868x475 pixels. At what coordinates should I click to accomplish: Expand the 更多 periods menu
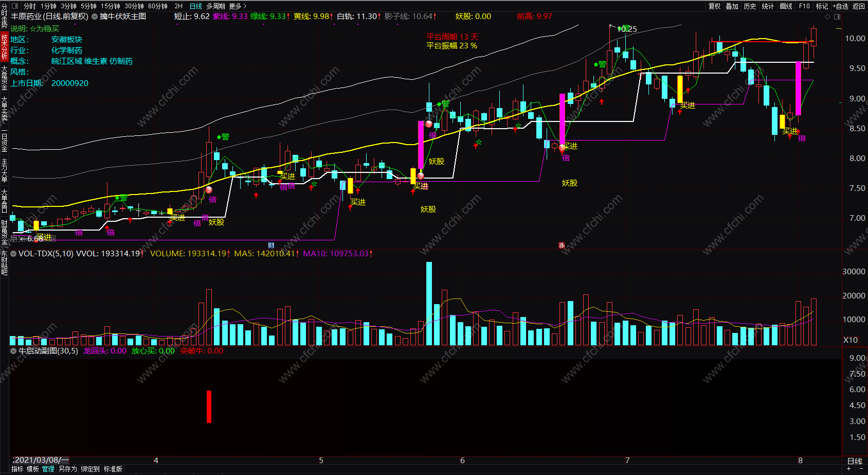point(238,6)
